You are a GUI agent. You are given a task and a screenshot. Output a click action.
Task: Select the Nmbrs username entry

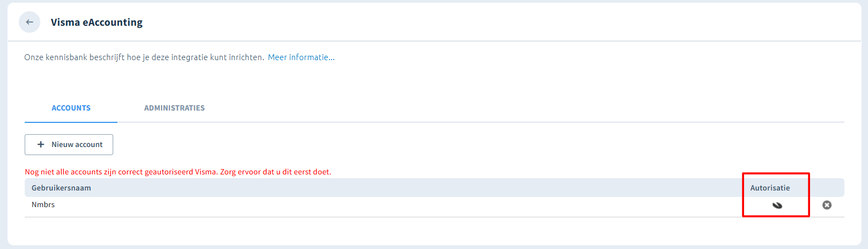pos(43,204)
